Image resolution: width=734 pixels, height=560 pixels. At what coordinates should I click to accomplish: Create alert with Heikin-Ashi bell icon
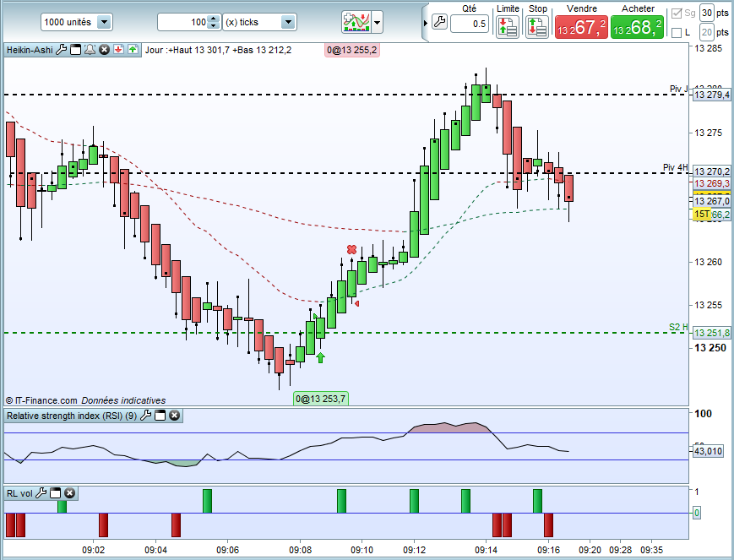90,50
